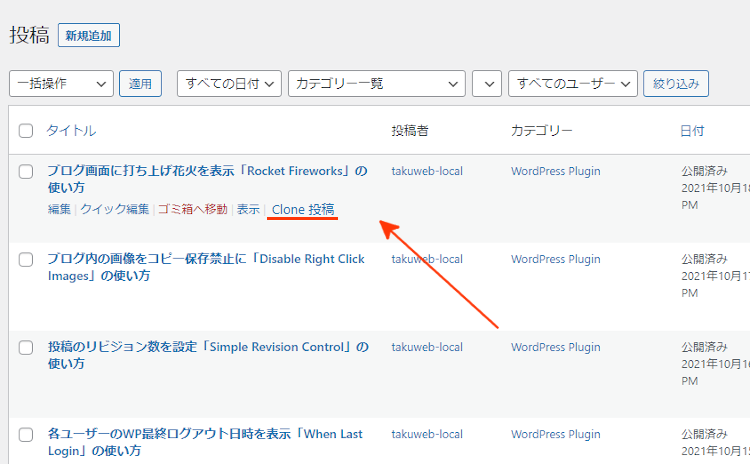This screenshot has width=750, height=464.
Task: Click 公開済み status in When Last Login row
Action: pos(704,434)
